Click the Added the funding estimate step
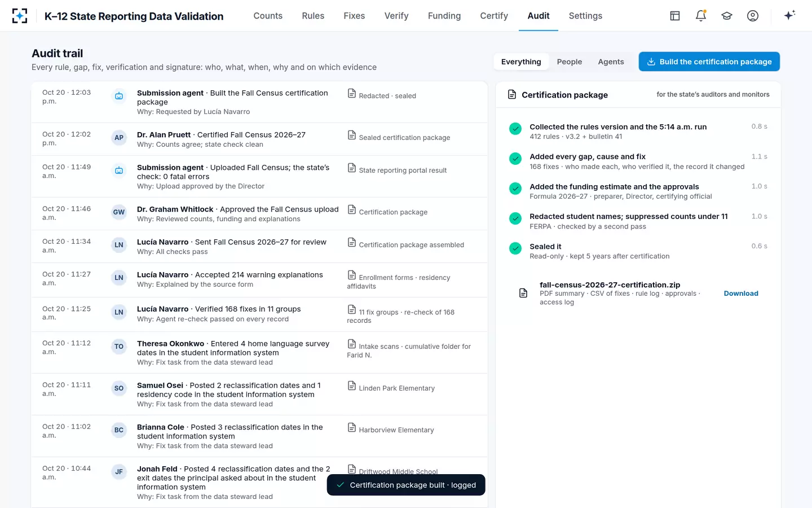812x508 pixels. click(x=638, y=191)
